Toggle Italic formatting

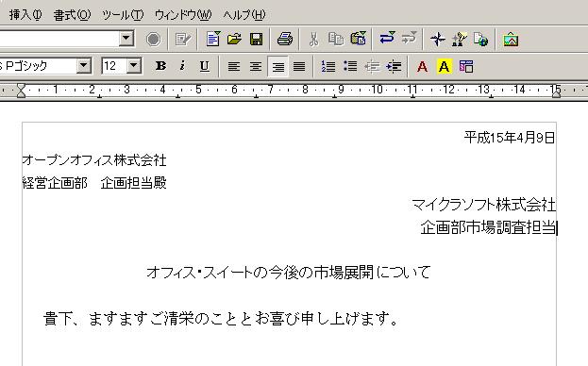pyautogui.click(x=182, y=66)
